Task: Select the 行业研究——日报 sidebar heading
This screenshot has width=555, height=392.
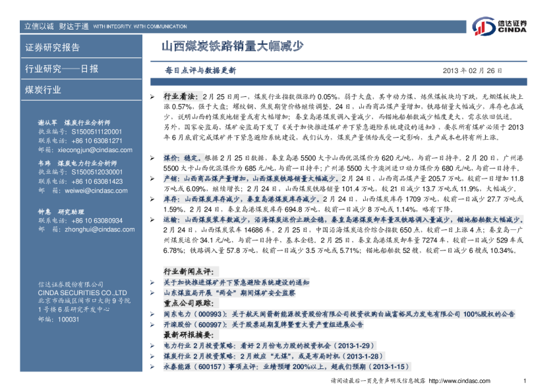Action: pos(61,69)
